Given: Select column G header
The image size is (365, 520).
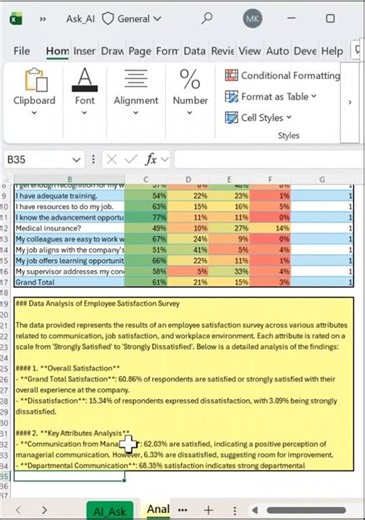Looking at the screenshot, I should click(322, 179).
